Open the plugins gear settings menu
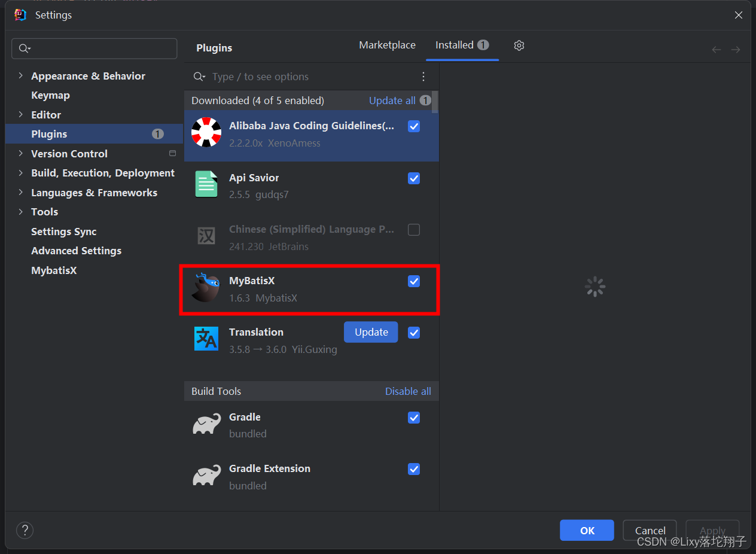The width and height of the screenshot is (756, 554). coord(519,45)
